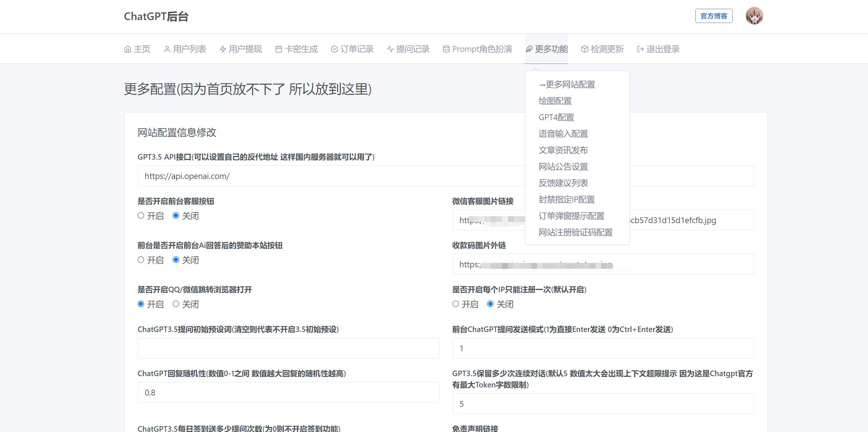This screenshot has height=432, width=868.
Task: Click the 主页 home icon in navigation
Action: (x=127, y=49)
